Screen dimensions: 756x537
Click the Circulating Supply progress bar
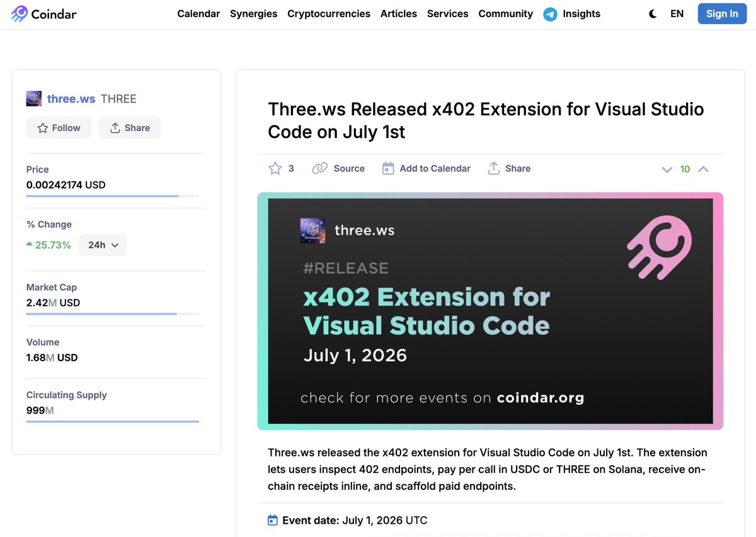pos(113,421)
